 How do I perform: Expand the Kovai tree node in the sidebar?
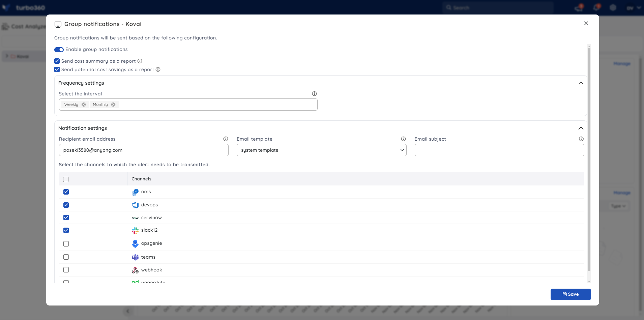(7, 56)
